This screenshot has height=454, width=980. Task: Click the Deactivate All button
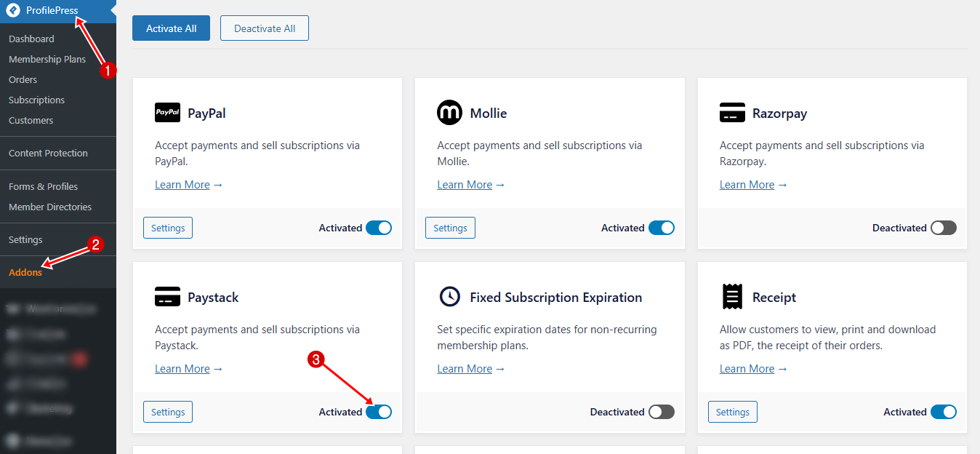click(x=265, y=28)
